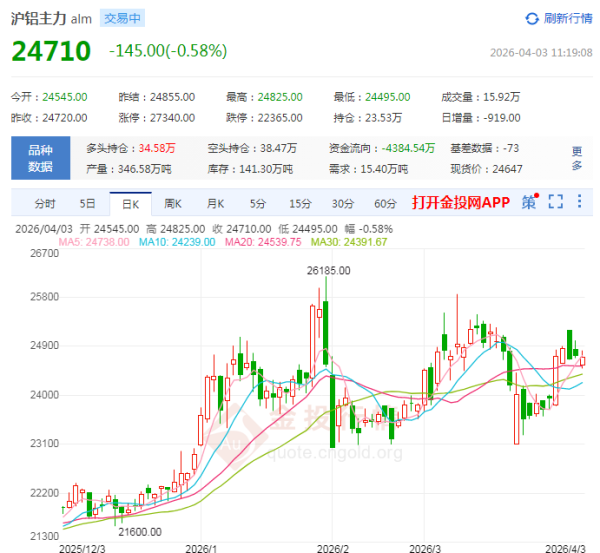Click the 涨停 value 27340.00
This screenshot has width=600, height=553.
click(x=172, y=118)
